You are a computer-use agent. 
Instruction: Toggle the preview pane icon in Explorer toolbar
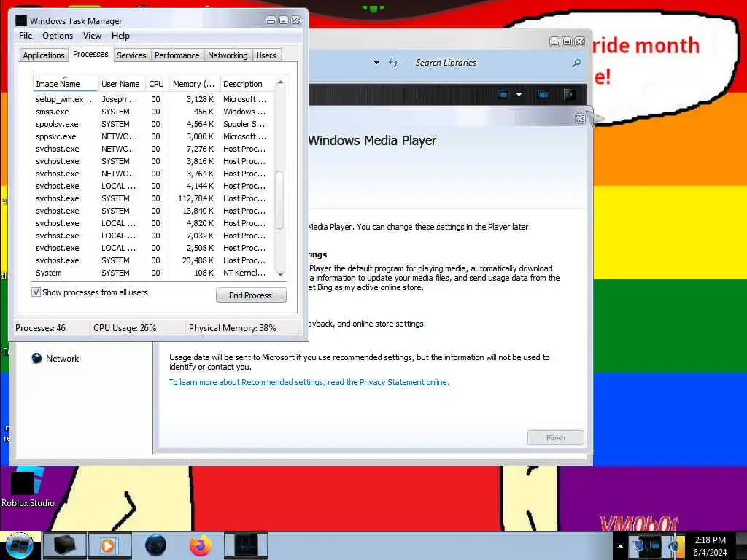[543, 94]
